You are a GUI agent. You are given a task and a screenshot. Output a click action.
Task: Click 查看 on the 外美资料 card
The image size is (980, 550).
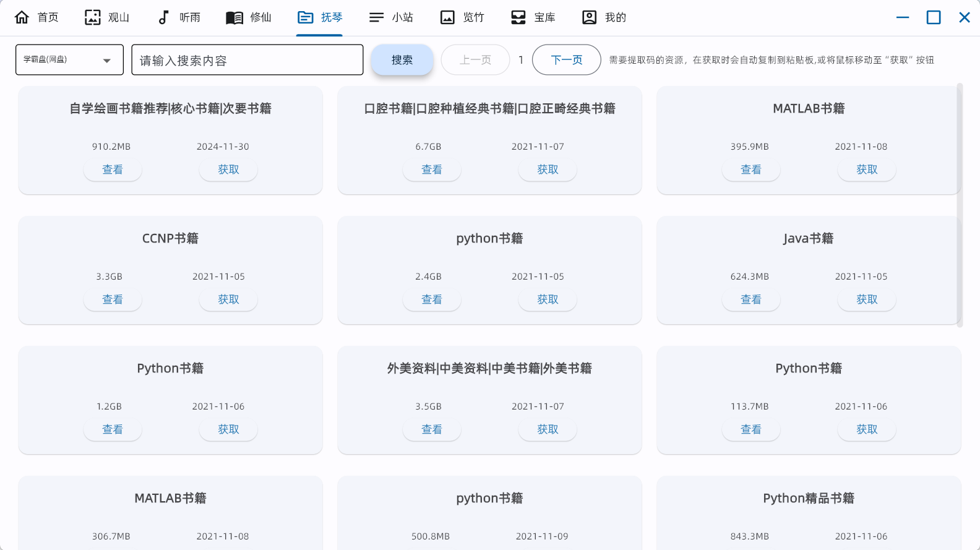432,429
